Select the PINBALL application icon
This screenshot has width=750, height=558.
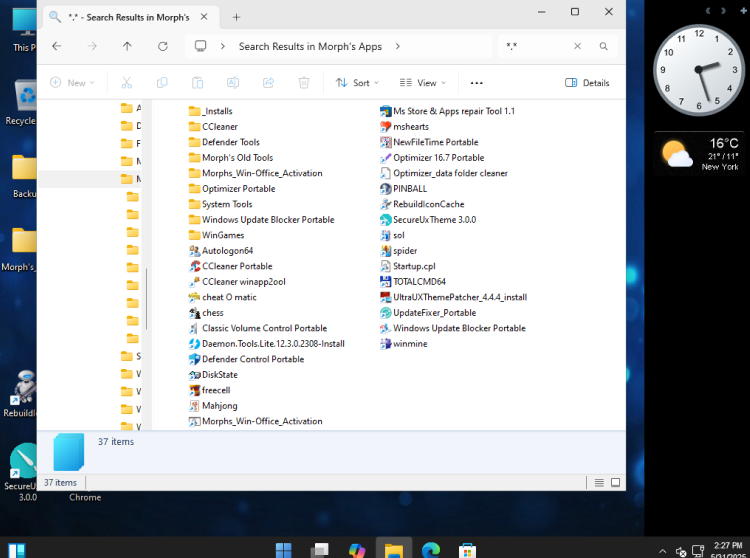click(x=386, y=189)
